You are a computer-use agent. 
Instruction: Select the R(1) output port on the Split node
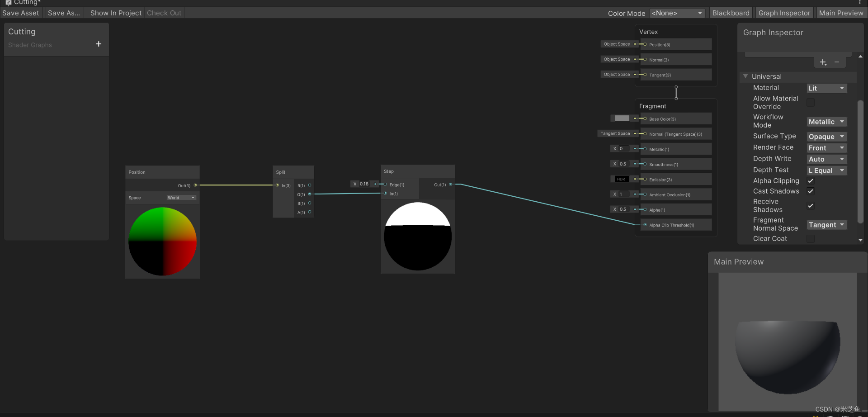coord(310,185)
